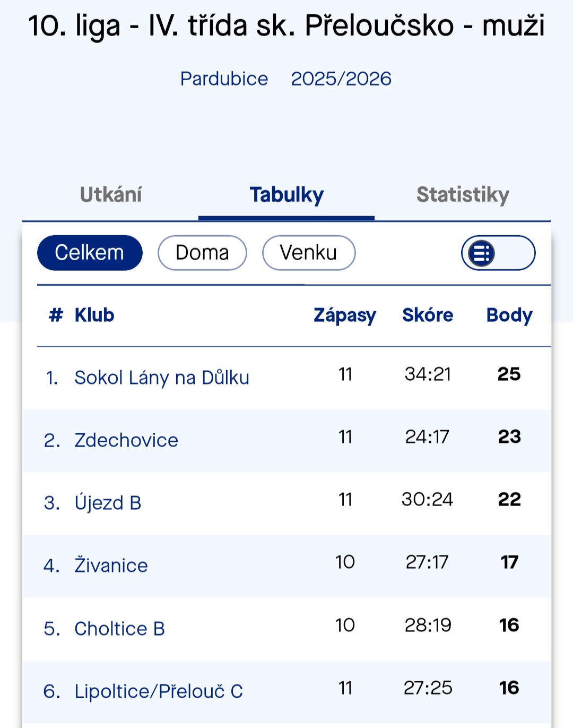Click the Body column header
This screenshot has height=728, width=573.
(509, 315)
